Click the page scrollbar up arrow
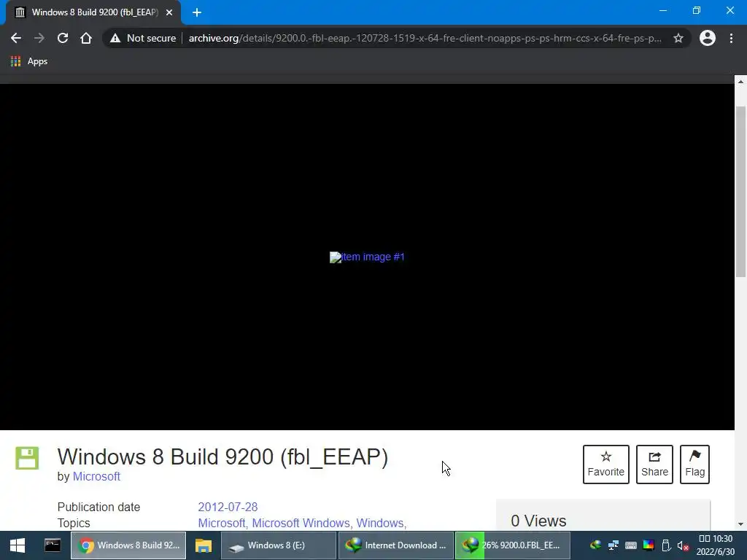Viewport: 747px width, 560px height. (x=740, y=82)
